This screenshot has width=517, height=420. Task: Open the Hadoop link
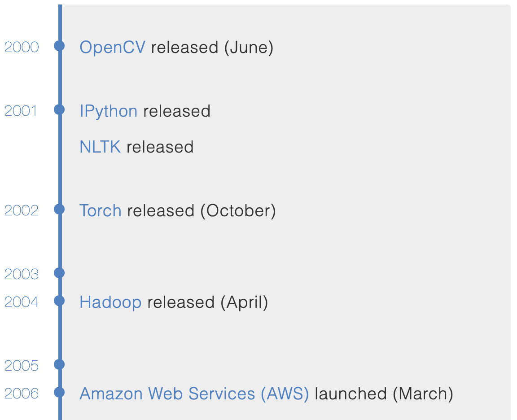click(x=110, y=302)
